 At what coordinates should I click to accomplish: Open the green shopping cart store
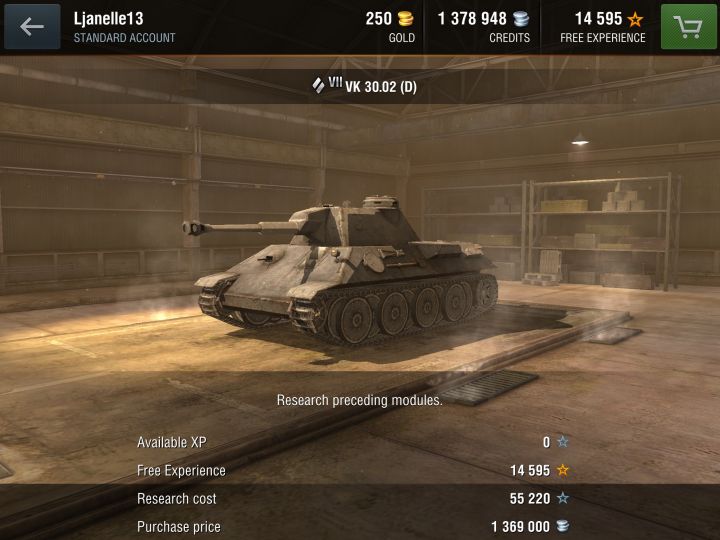688,27
